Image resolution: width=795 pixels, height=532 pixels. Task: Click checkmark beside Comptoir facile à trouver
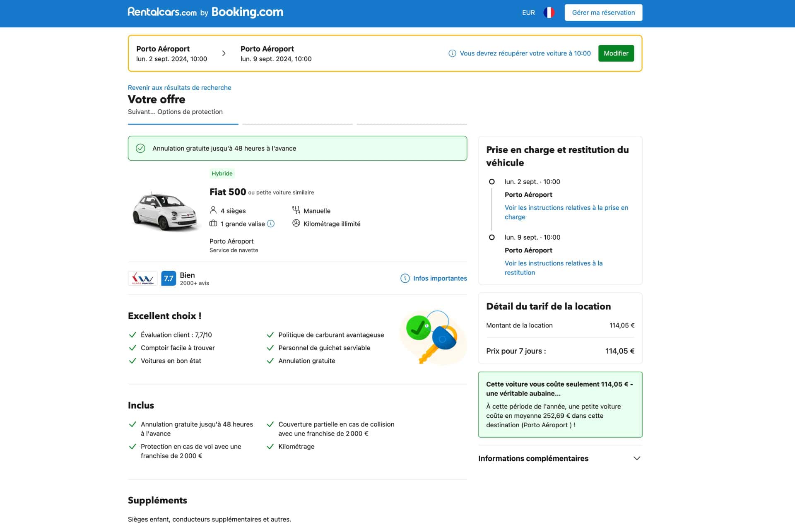point(132,348)
